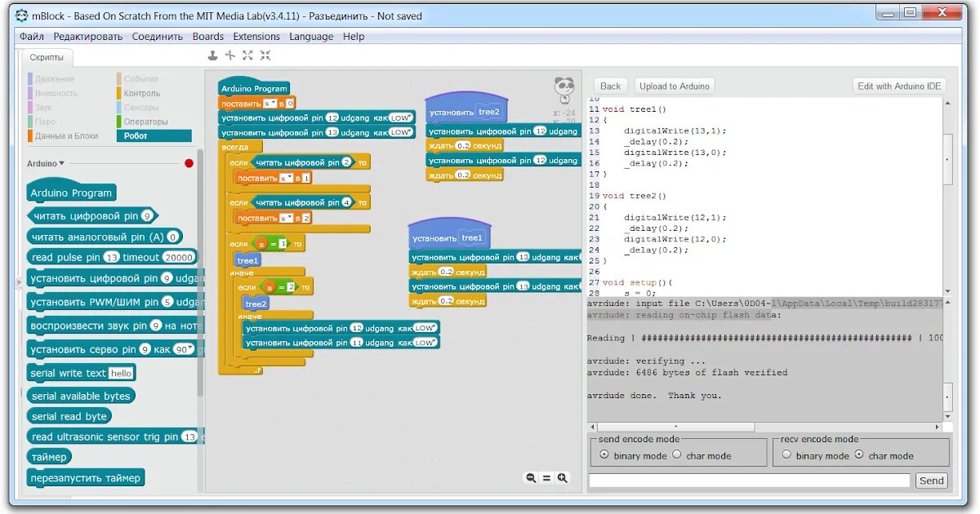Expand the Arduino extension dropdown arrow
The height and width of the screenshot is (514, 980).
point(62,164)
